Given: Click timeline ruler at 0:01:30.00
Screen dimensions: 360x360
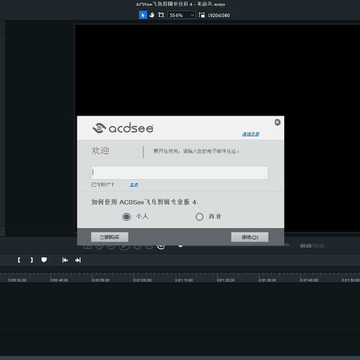Looking at the screenshot, I should [267, 280].
